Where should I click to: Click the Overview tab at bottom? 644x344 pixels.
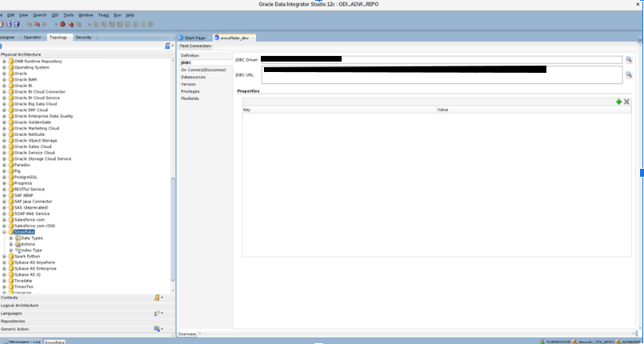[x=187, y=334]
